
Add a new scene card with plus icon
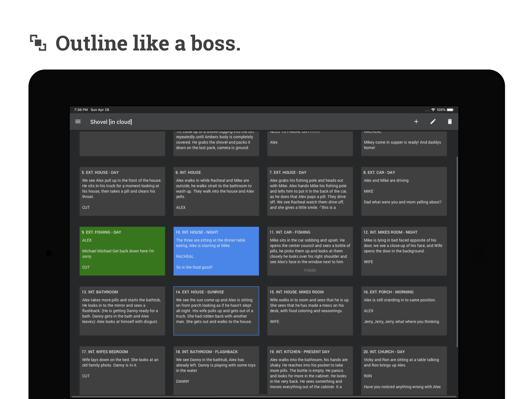click(416, 122)
